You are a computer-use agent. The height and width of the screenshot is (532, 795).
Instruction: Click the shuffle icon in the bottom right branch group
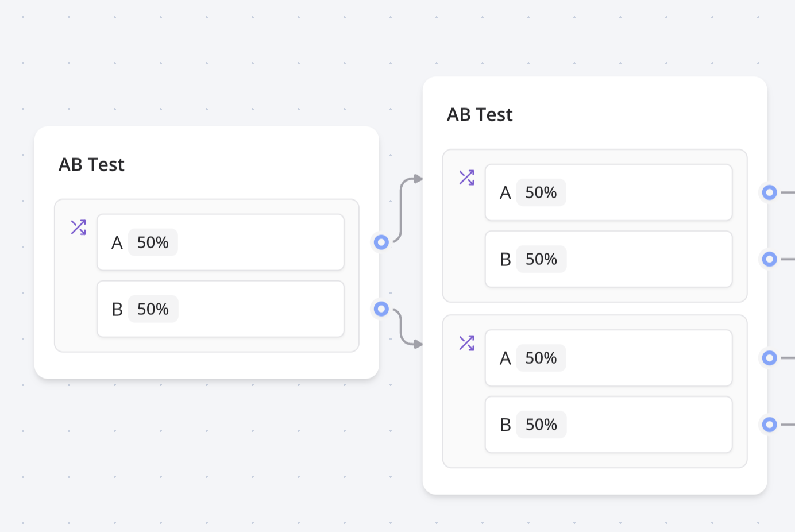coord(466,342)
